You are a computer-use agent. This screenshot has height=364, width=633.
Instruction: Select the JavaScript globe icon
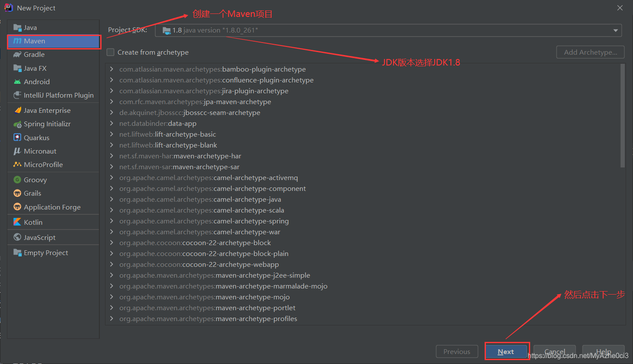(17, 237)
